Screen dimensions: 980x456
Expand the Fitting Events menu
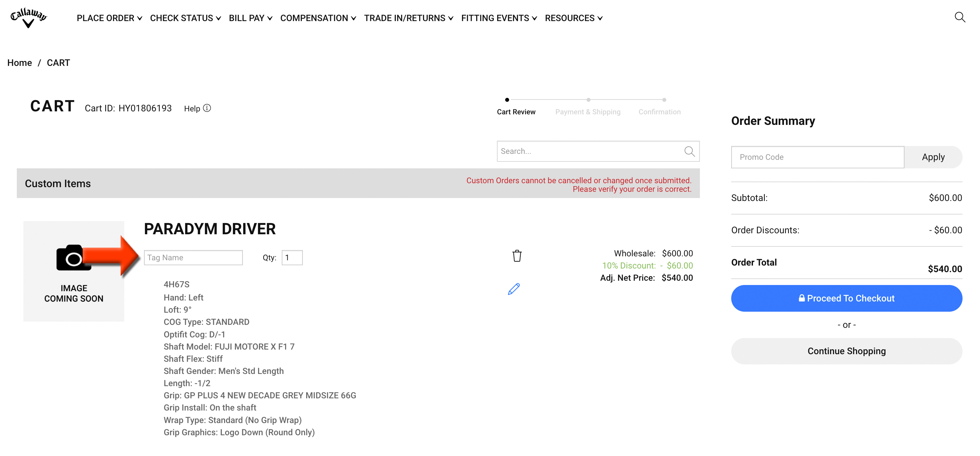(499, 18)
